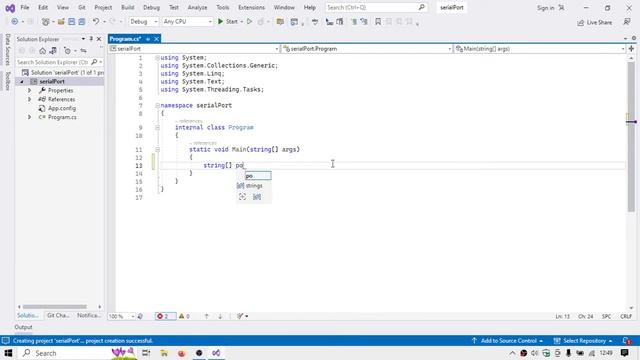Pin the Solution Explorer panel
640x360 pixels.
(x=91, y=39)
